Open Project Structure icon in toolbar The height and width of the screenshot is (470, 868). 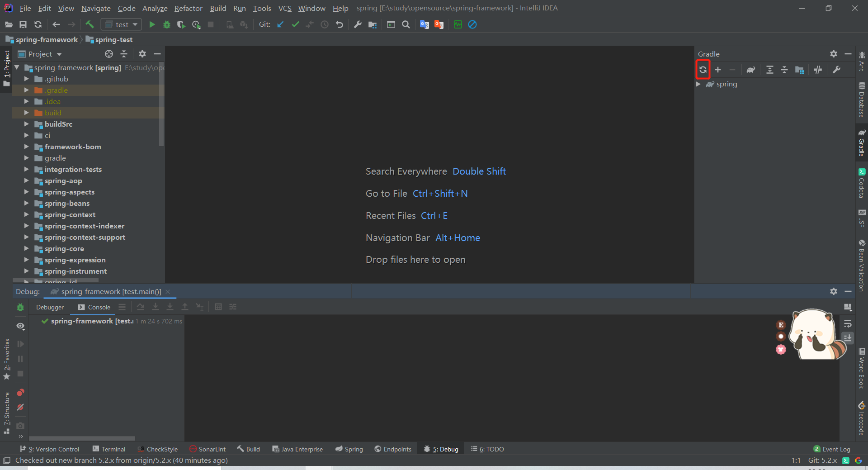(373, 24)
